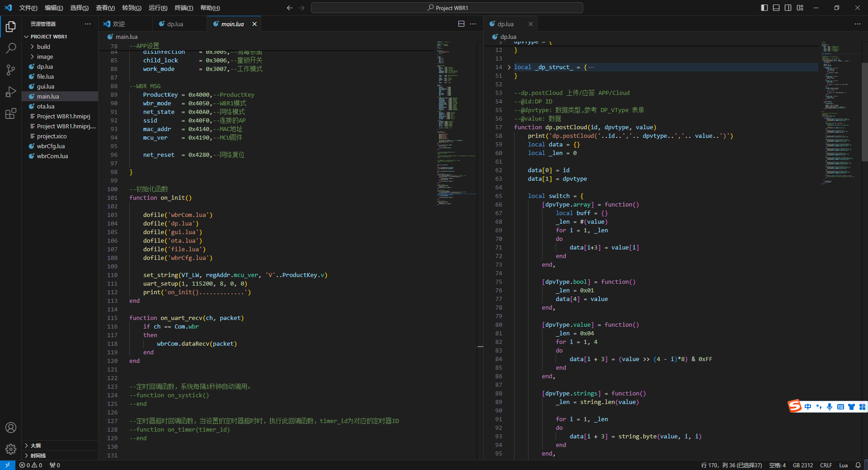Viewport: 868px width, 470px height.
Task: Collapse the PROJECT WBR1 folder section
Action: (x=60, y=37)
